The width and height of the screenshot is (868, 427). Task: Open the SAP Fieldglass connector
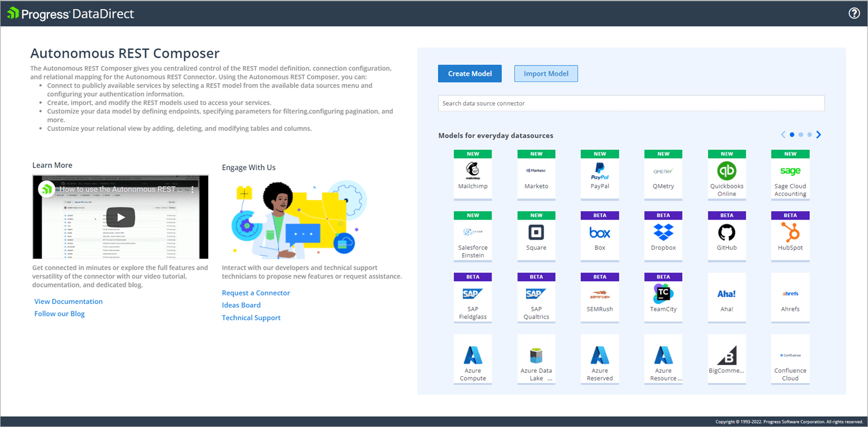pyautogui.click(x=472, y=298)
